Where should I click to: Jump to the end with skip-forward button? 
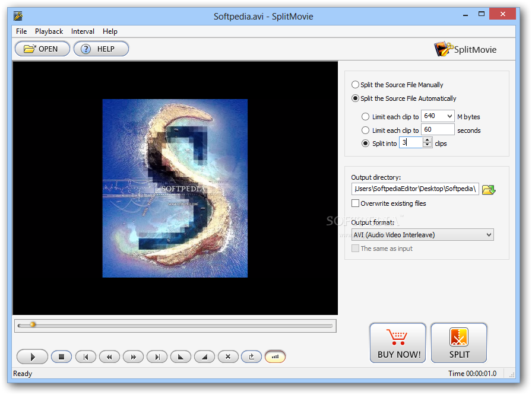point(157,356)
